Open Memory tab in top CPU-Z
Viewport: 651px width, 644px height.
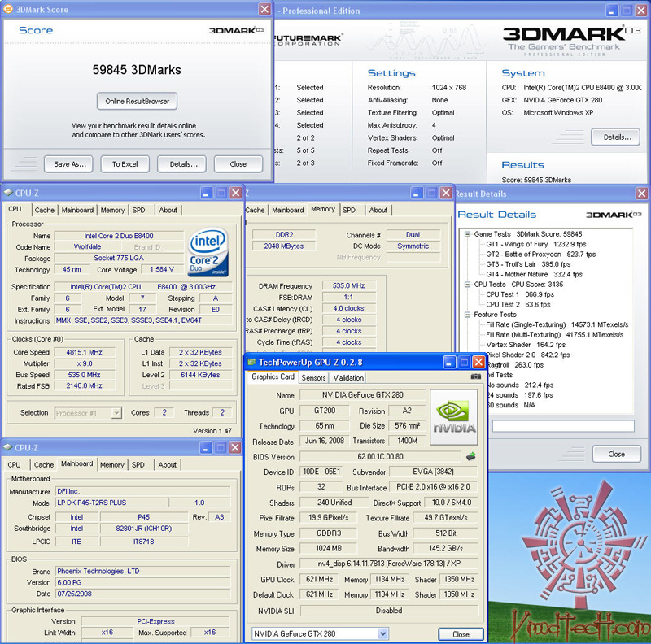(x=112, y=211)
